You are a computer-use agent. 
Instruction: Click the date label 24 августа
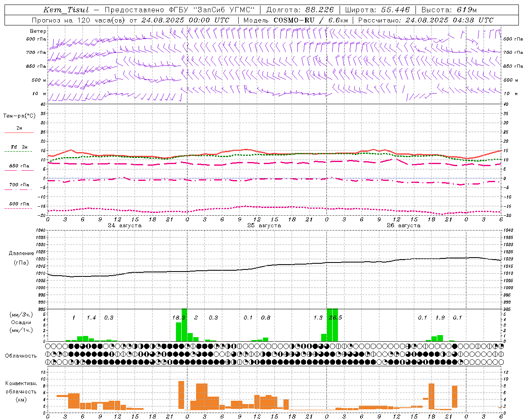click(125, 226)
